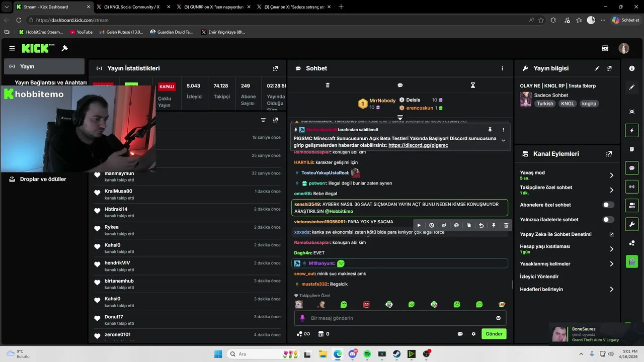Click the browser address bar
The image size is (644, 362).
click(277, 20)
